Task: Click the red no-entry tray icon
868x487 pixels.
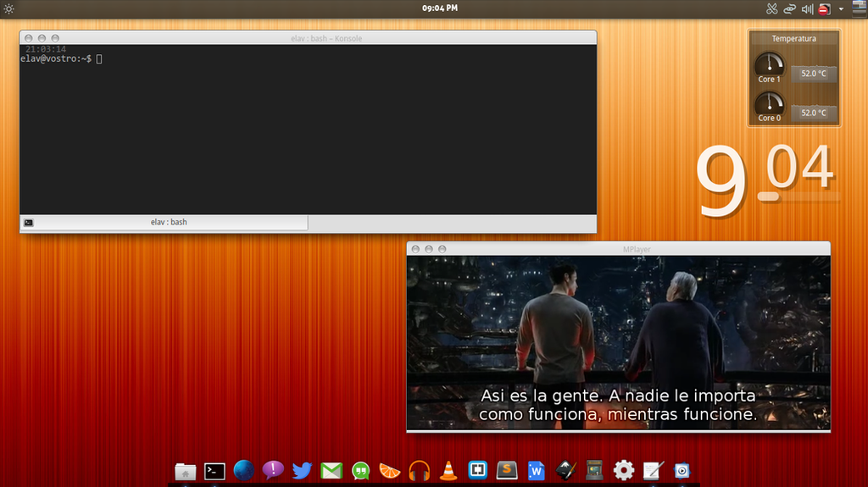Action: pos(824,8)
